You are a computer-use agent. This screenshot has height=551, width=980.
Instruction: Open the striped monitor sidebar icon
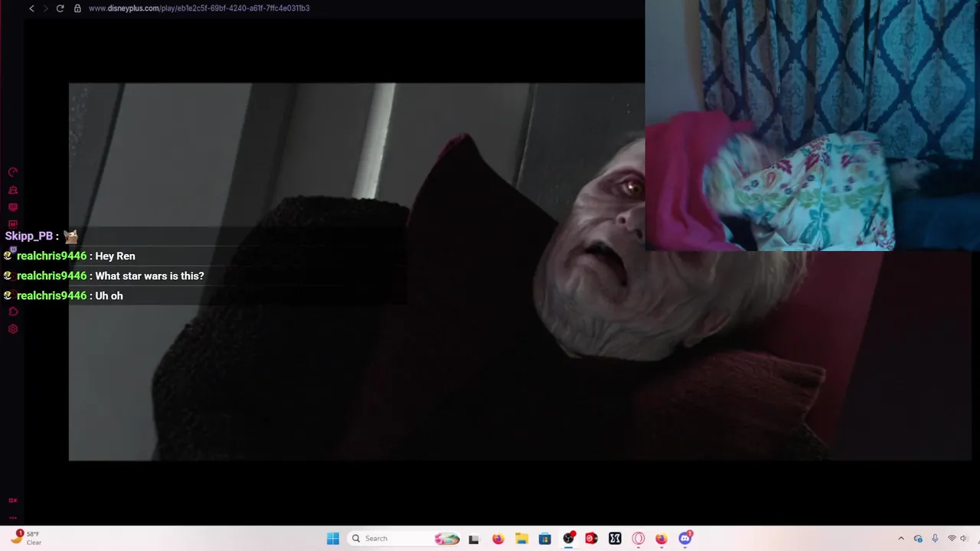point(13,207)
